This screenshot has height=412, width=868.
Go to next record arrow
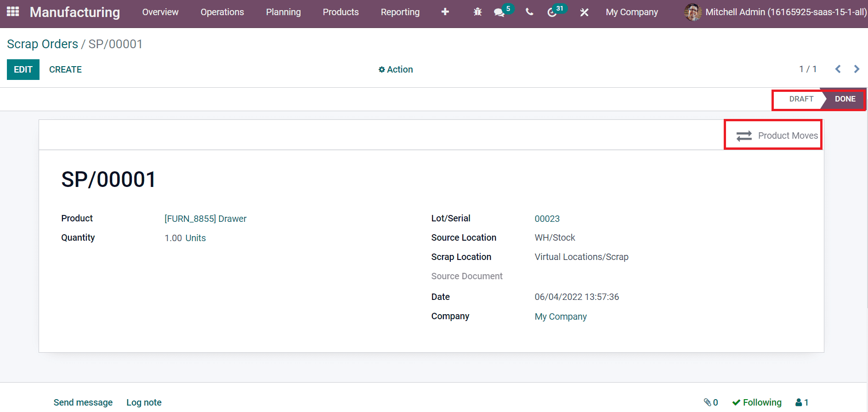tap(857, 69)
